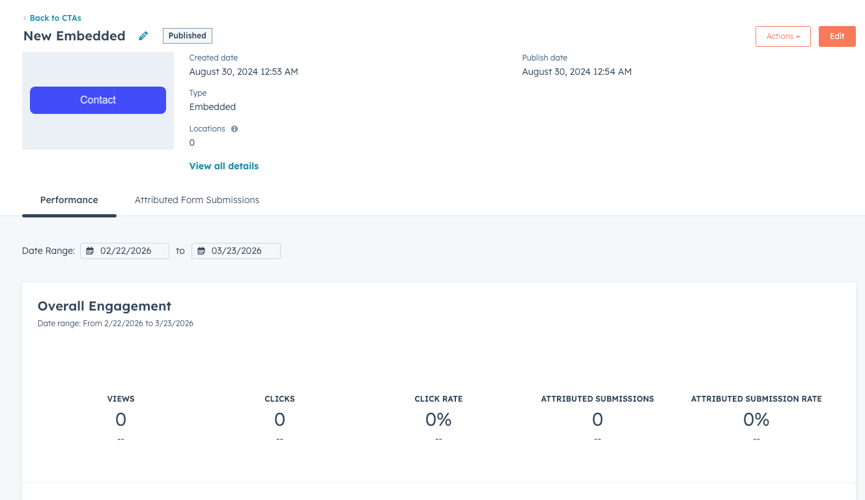Click the Locations label
This screenshot has height=500, width=865.
click(207, 129)
